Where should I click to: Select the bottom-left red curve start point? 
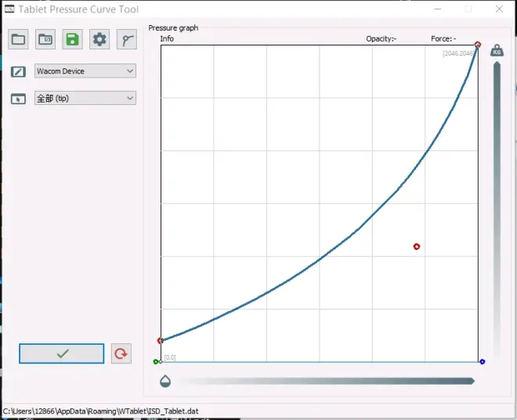(161, 341)
